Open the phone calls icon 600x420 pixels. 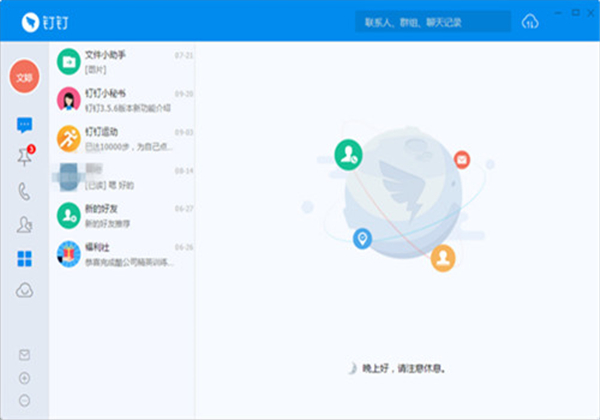[x=24, y=191]
